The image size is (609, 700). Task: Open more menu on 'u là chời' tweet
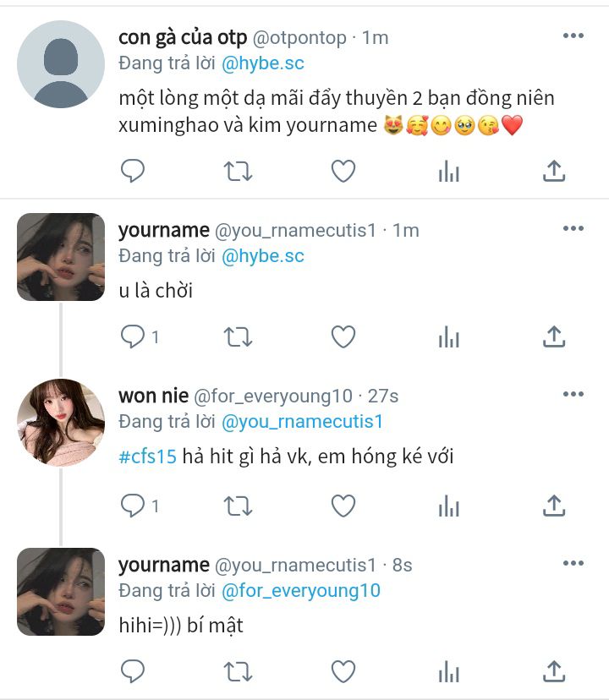[x=573, y=228]
